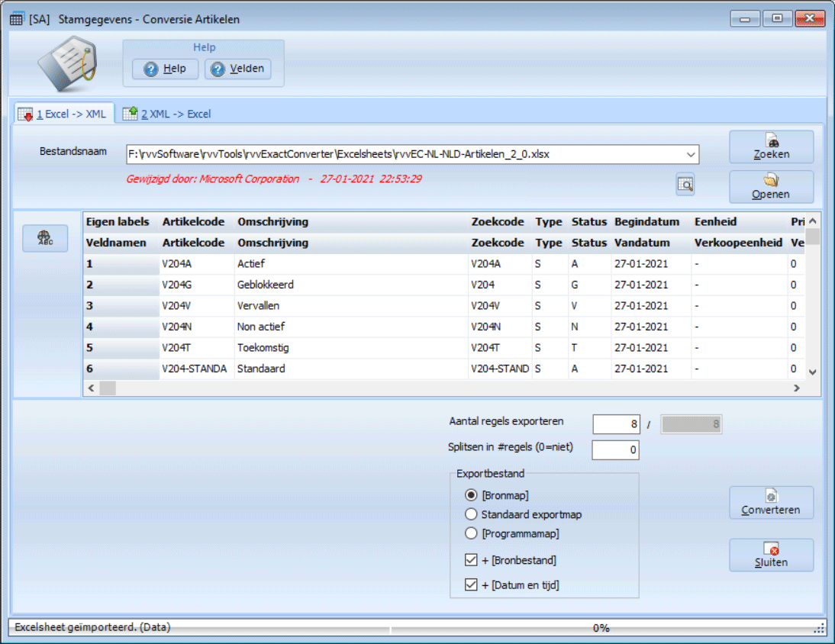Click the horizontal scrollbar right arrow in grid
The image size is (835, 644).
click(x=796, y=388)
